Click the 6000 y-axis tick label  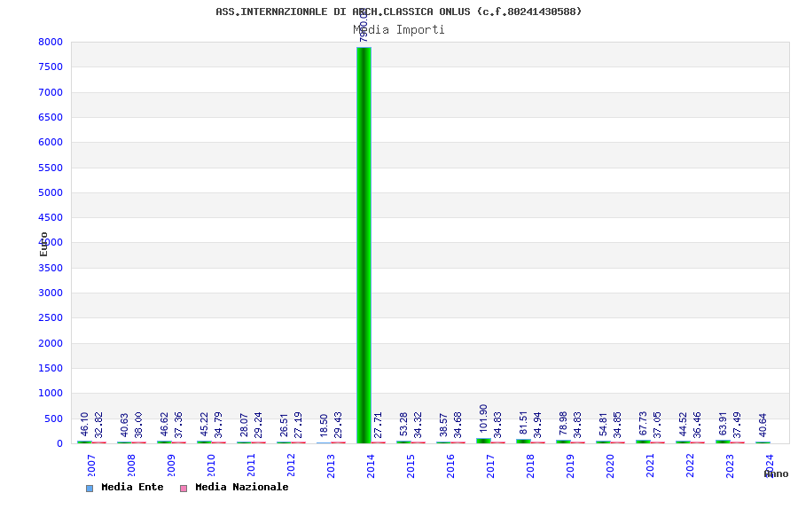pyautogui.click(x=51, y=142)
